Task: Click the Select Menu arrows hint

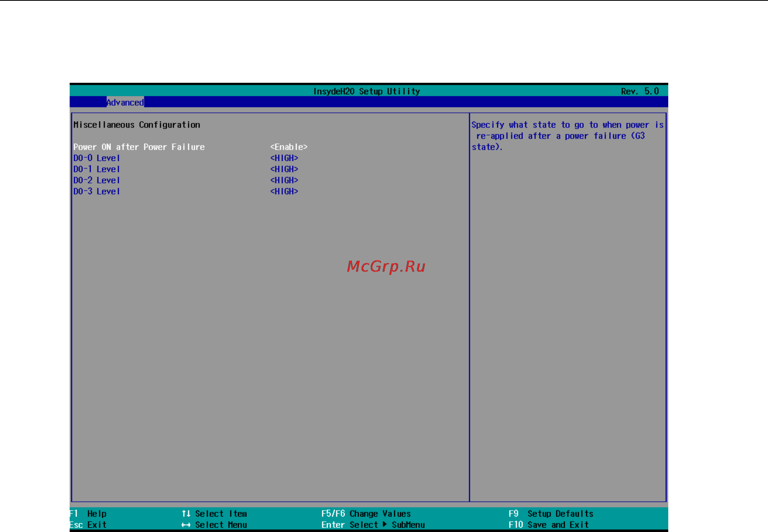Action: pyautogui.click(x=214, y=525)
